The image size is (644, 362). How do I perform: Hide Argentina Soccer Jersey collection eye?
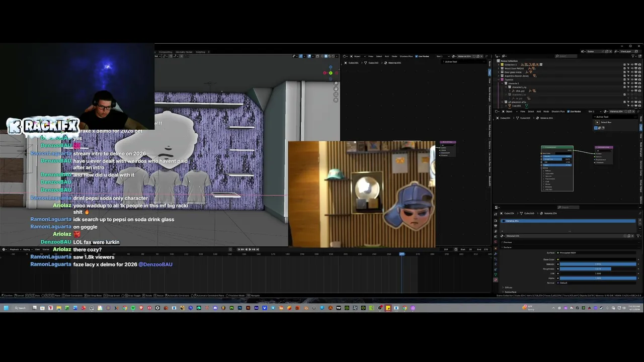[x=632, y=76]
